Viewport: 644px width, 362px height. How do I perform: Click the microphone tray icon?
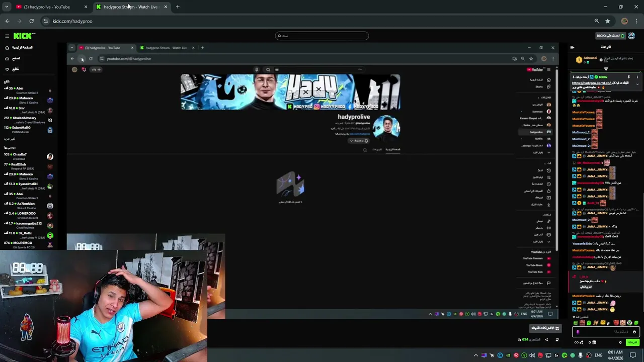(581, 355)
